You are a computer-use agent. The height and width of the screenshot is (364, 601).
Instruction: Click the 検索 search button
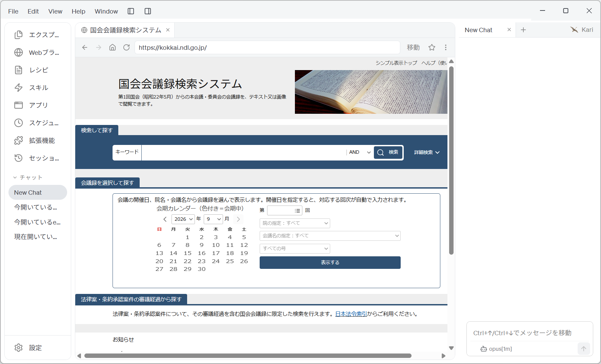coord(388,152)
